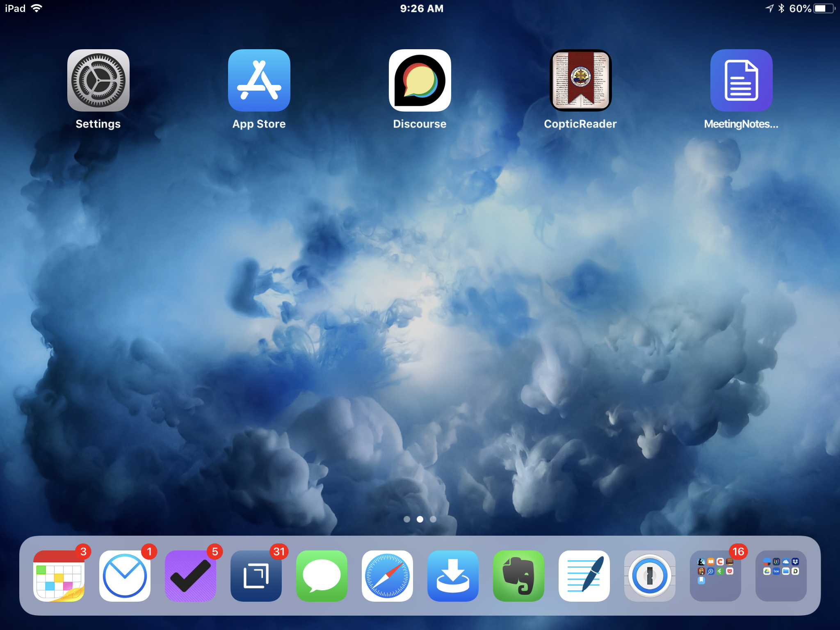Open the dark blue squares app with badge 31
Image resolution: width=840 pixels, height=630 pixels.
[x=256, y=576]
